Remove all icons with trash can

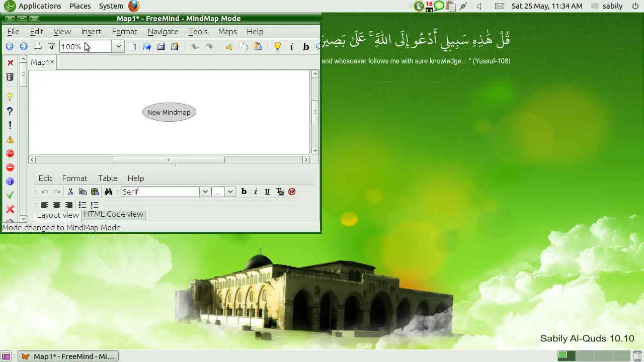(10, 77)
